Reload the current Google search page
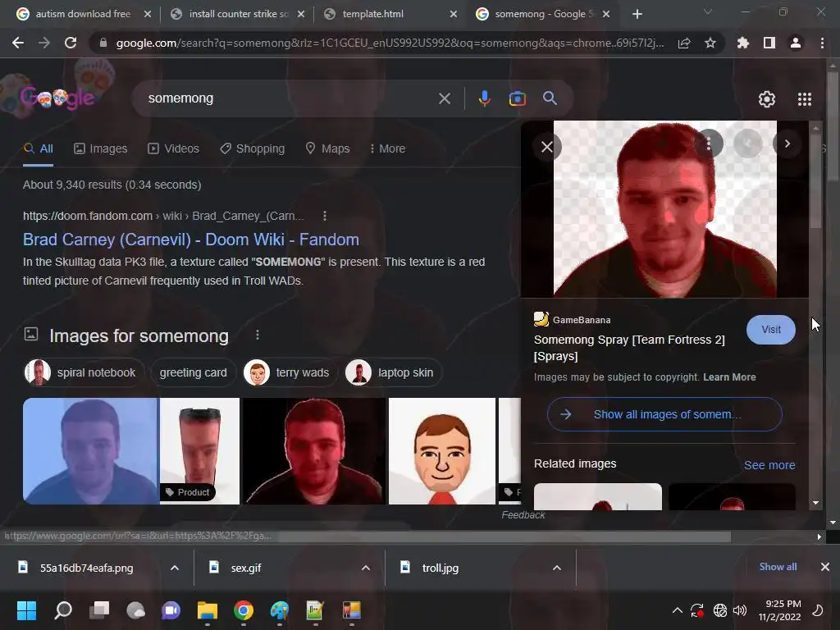The height and width of the screenshot is (630, 840). [71, 43]
